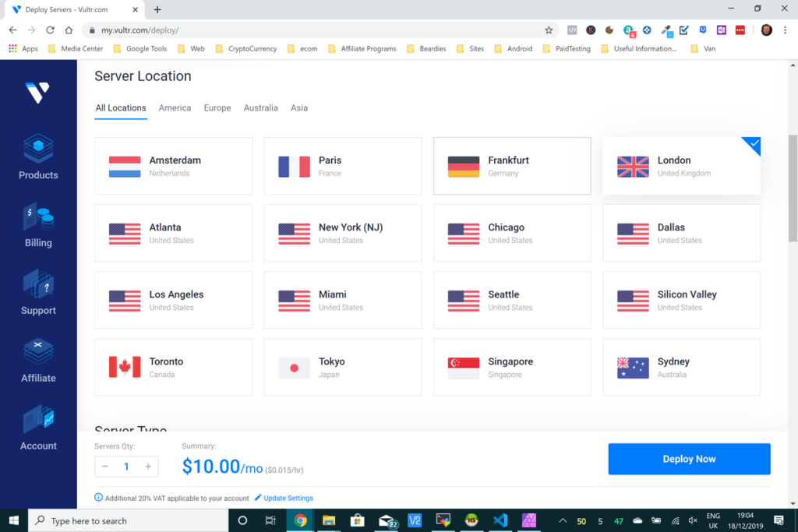Switch to the Europe tab
798x532 pixels.
pos(217,107)
